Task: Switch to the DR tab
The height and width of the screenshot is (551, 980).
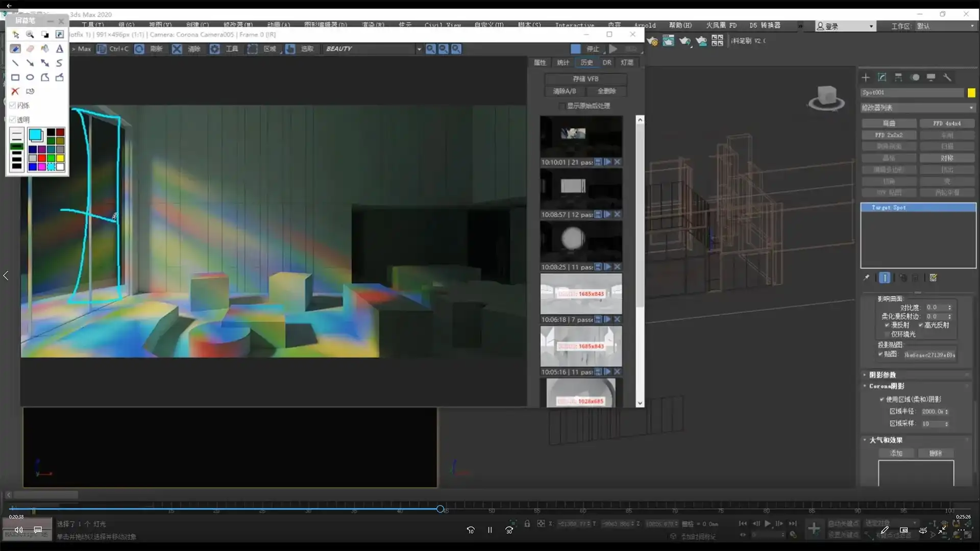Action: (x=606, y=63)
